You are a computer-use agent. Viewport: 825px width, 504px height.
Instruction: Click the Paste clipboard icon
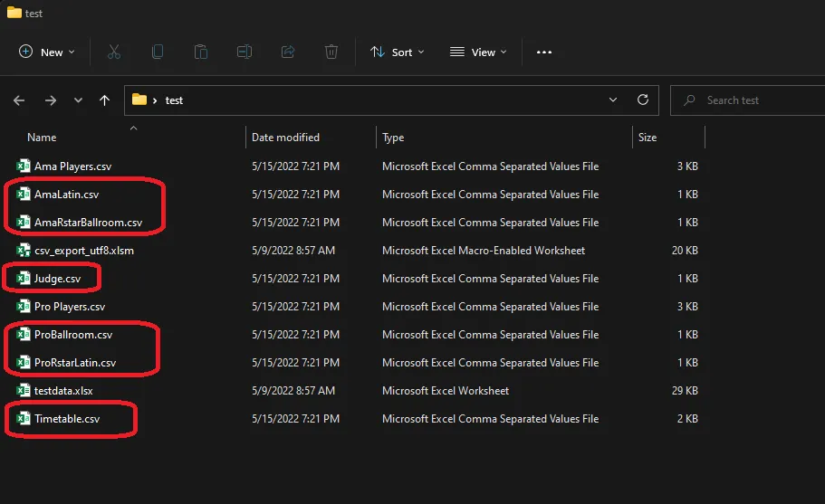201,52
